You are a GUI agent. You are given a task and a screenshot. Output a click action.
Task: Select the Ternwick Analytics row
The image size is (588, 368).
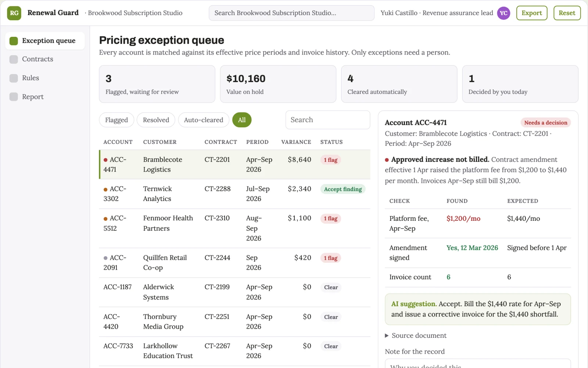pos(234,194)
